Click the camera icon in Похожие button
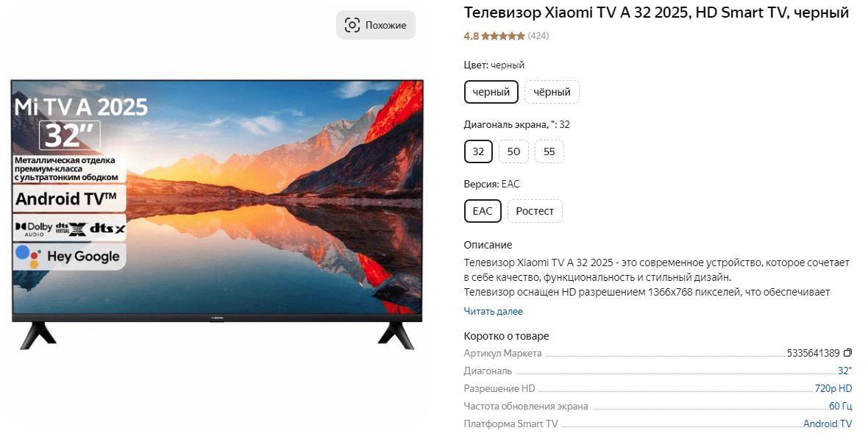This screenshot has width=868, height=436. [x=352, y=25]
